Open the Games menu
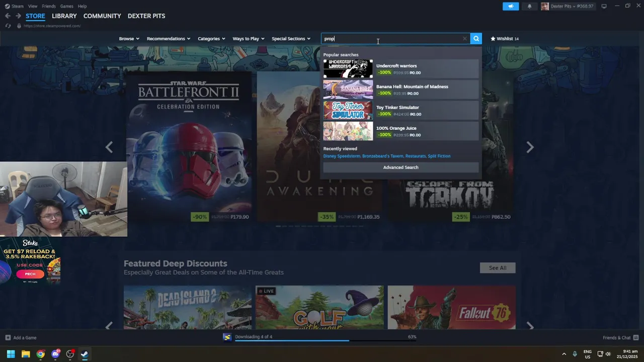The height and width of the screenshot is (362, 644). click(66, 6)
